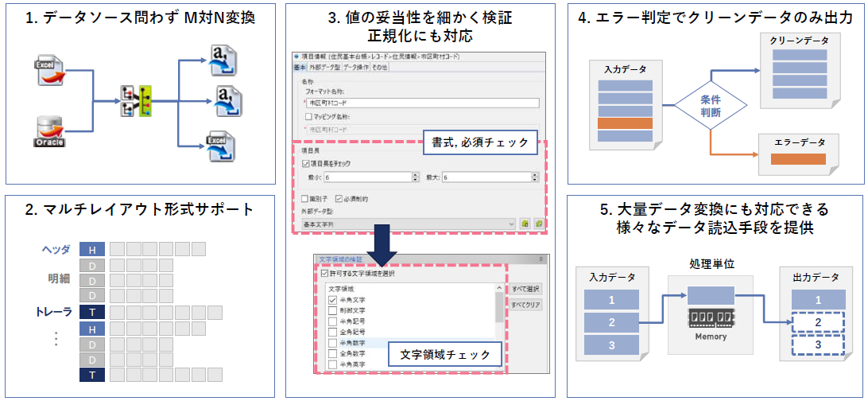Screen dimensions: 868x401
Task: Click second icon button beside 外部データ型 dropdown
Action: [x=538, y=225]
